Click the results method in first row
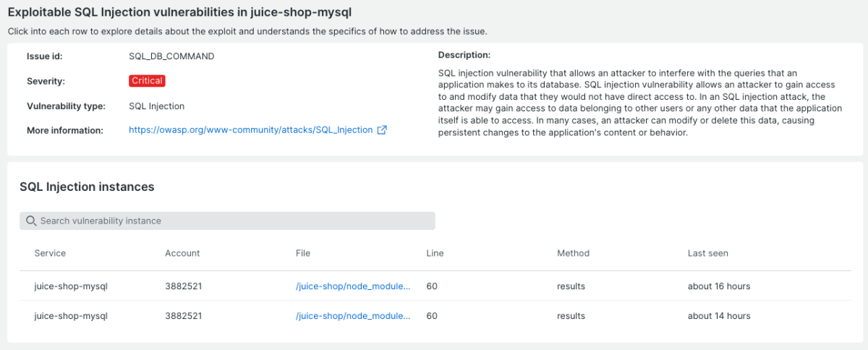Image resolution: width=868 pixels, height=350 pixels. pyautogui.click(x=571, y=286)
